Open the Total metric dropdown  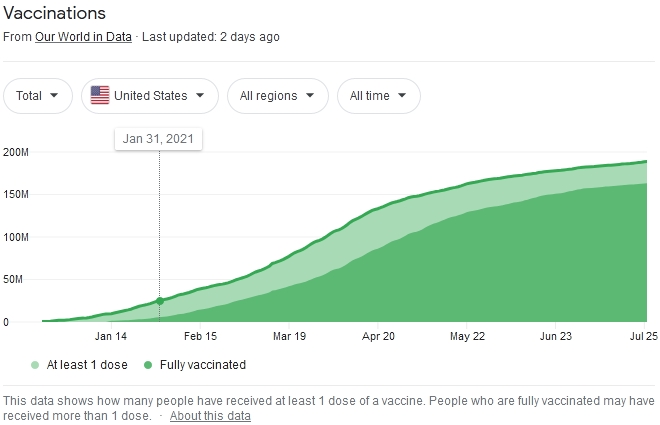pyautogui.click(x=38, y=96)
